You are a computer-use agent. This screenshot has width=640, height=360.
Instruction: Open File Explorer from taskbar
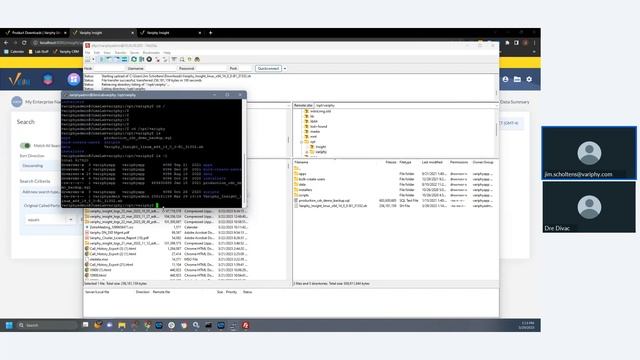click(x=122, y=325)
